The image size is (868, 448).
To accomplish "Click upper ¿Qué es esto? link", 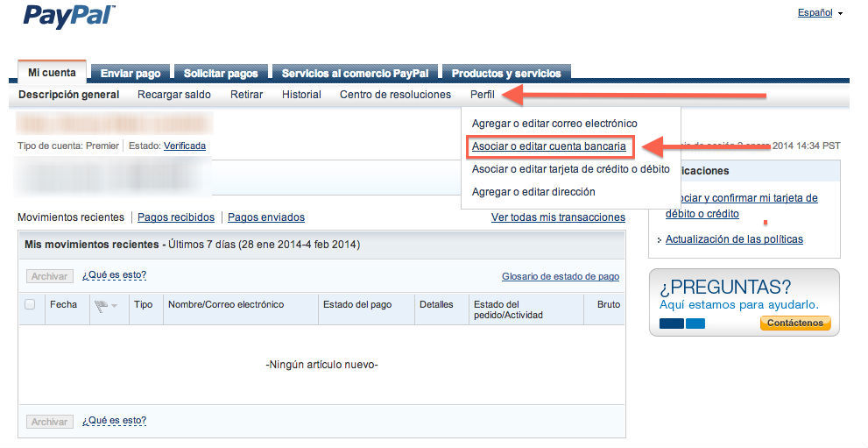I will [115, 274].
